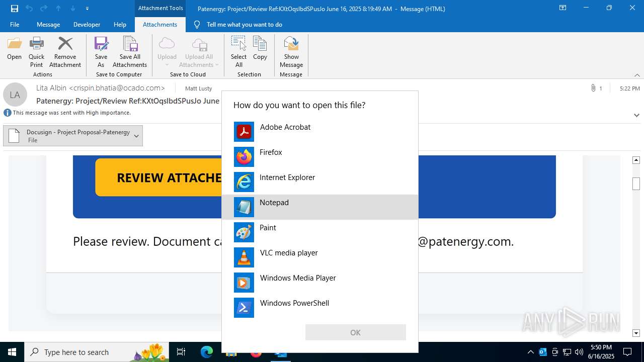Collapse the ribbon with the caret
Screen dimensions: 644x362
pos(637,75)
